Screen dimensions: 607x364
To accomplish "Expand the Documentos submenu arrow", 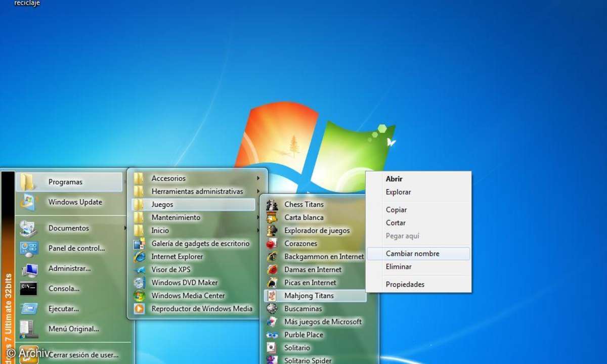I will (x=124, y=229).
